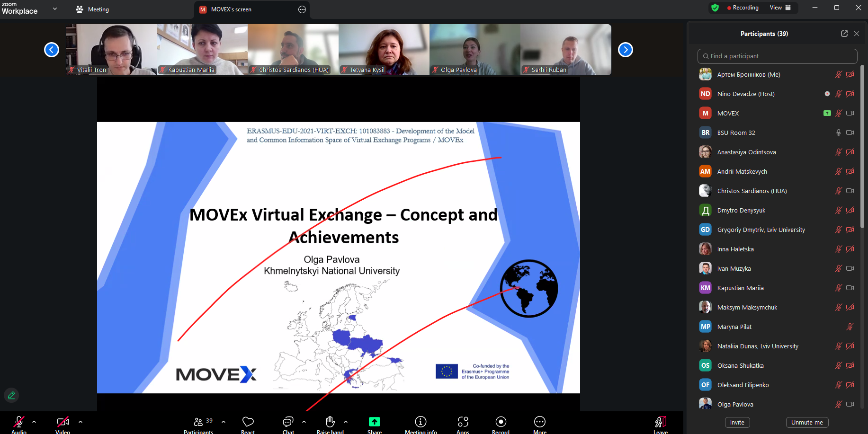Viewport: 868px width, 434px height.
Task: Click the green Share screen icon
Action: click(374, 422)
